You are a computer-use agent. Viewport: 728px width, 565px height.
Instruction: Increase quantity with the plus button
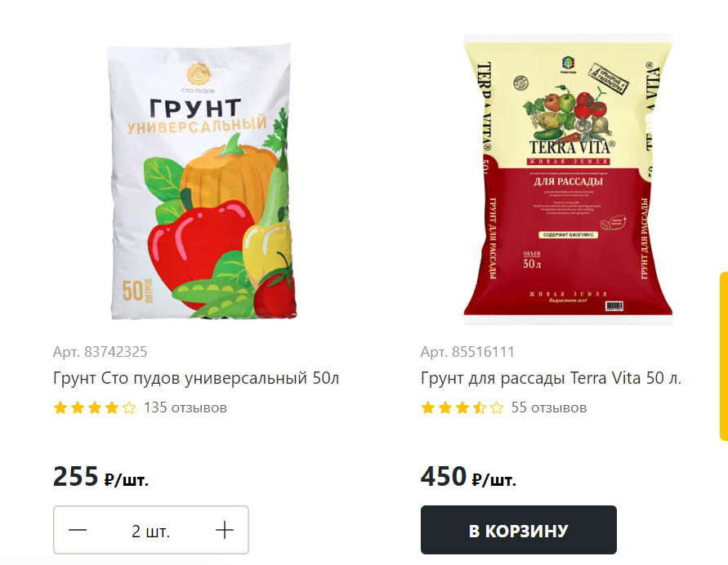[x=225, y=530]
